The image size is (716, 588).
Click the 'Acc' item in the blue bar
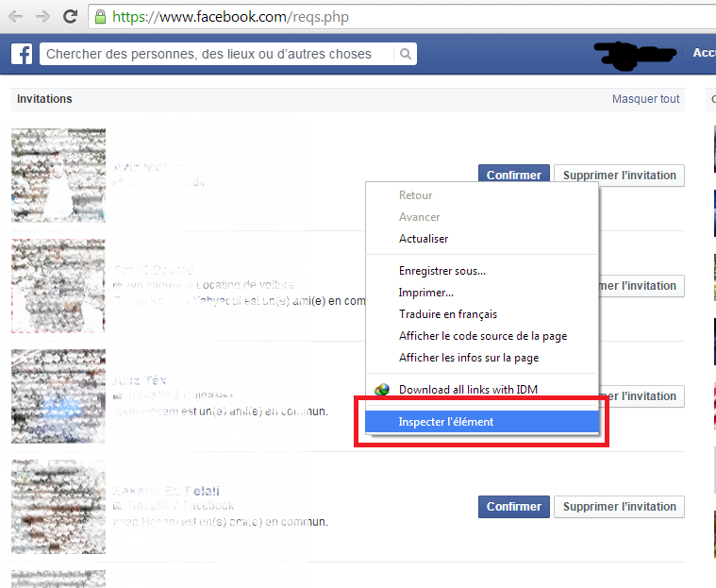coord(704,53)
